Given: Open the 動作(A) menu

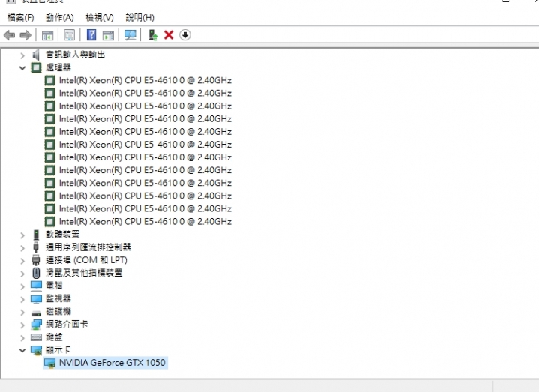Looking at the screenshot, I should click(x=59, y=17).
